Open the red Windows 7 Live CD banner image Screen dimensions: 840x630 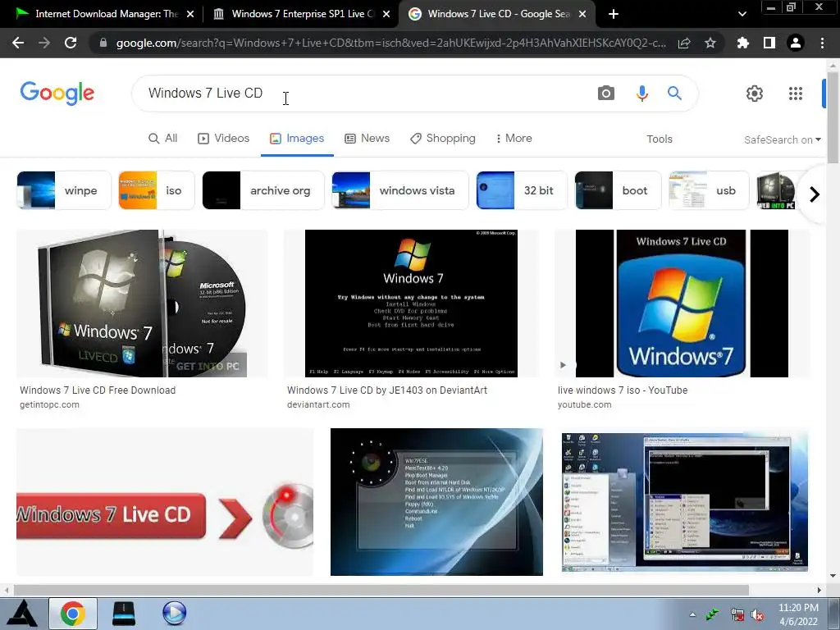pyautogui.click(x=165, y=502)
